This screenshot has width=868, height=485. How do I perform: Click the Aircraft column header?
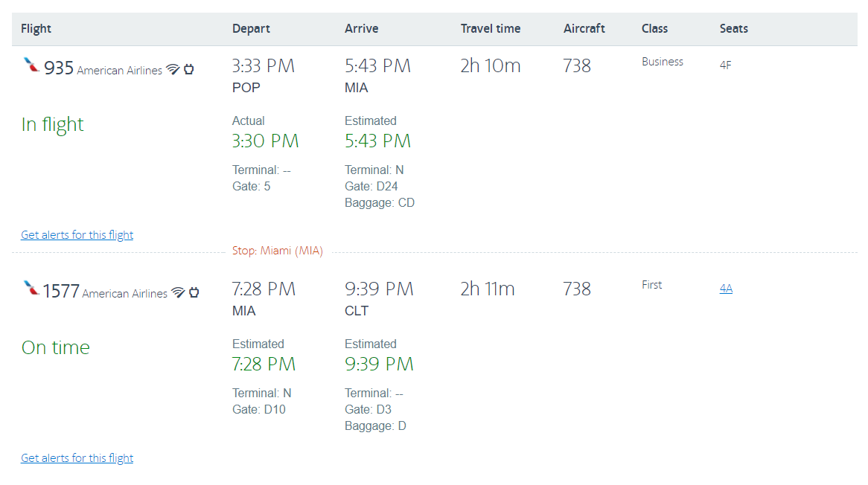tap(584, 29)
